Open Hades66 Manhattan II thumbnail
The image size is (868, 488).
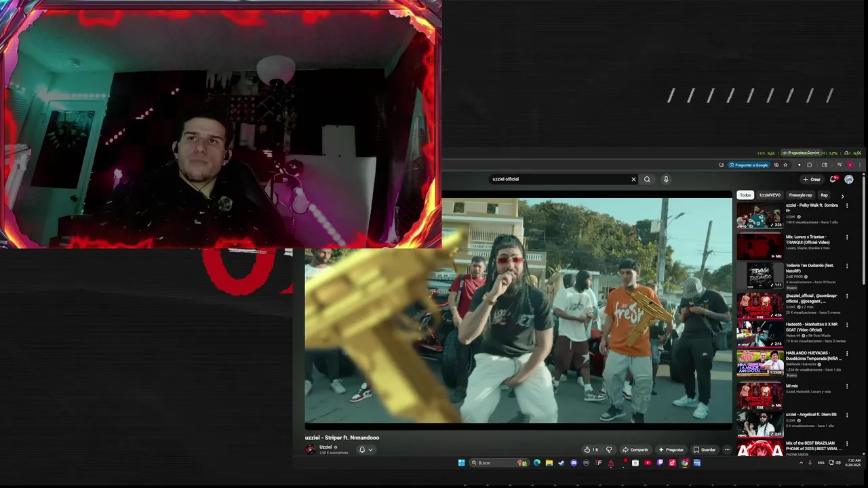coord(759,334)
